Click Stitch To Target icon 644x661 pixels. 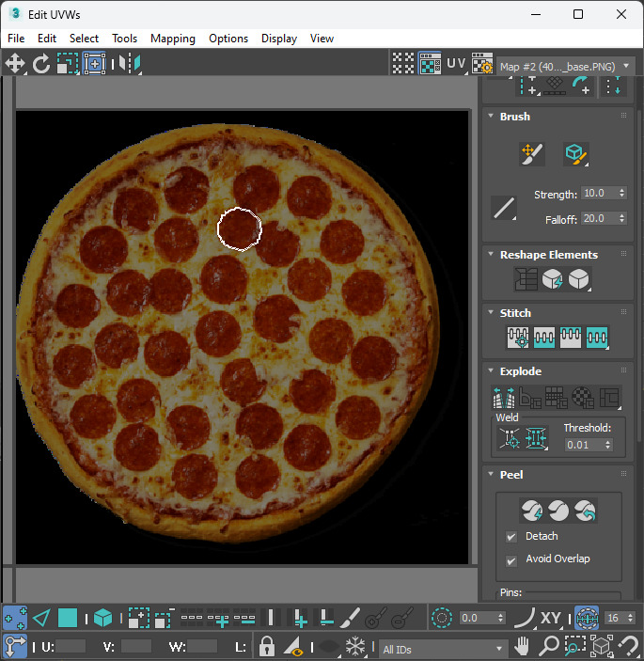518,338
